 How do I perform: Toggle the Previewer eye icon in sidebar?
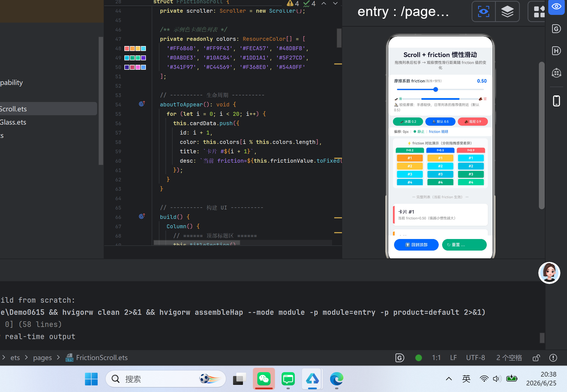tap(556, 7)
